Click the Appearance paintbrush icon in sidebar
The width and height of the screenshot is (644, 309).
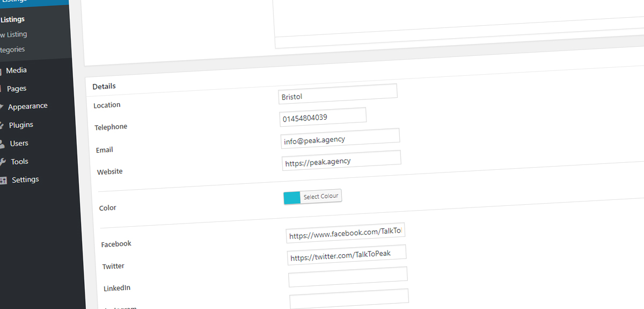coord(2,106)
